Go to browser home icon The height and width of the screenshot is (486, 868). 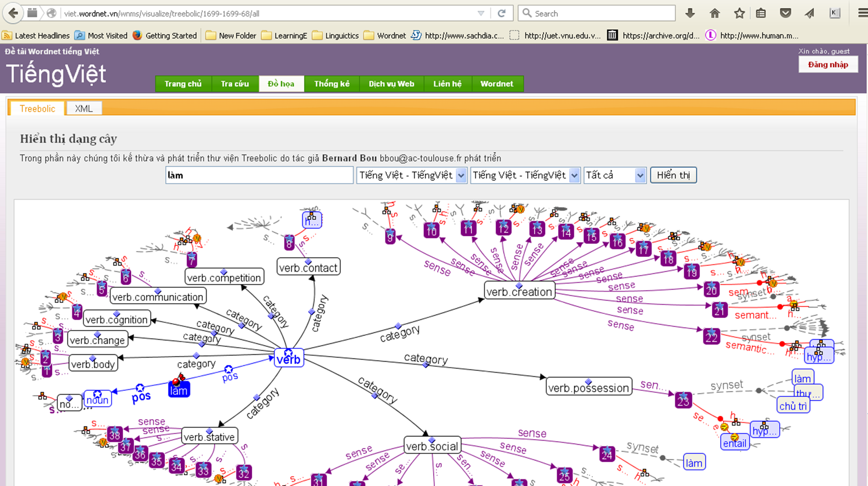pos(715,13)
